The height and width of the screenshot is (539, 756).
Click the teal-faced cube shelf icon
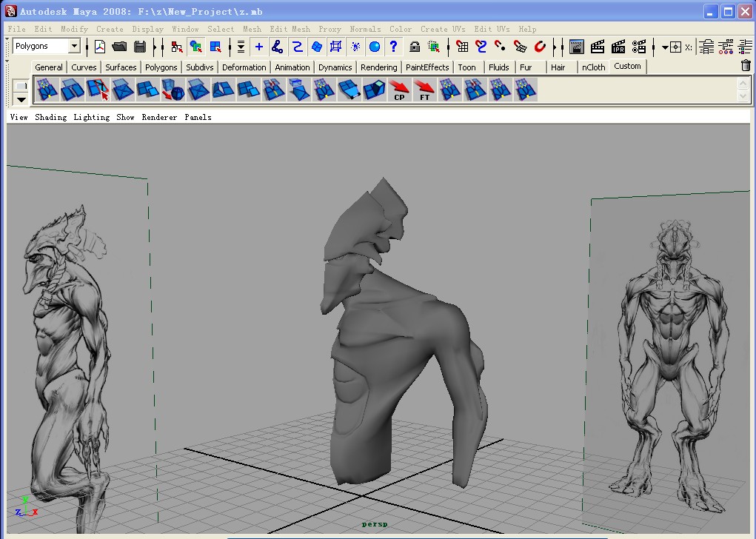click(374, 90)
